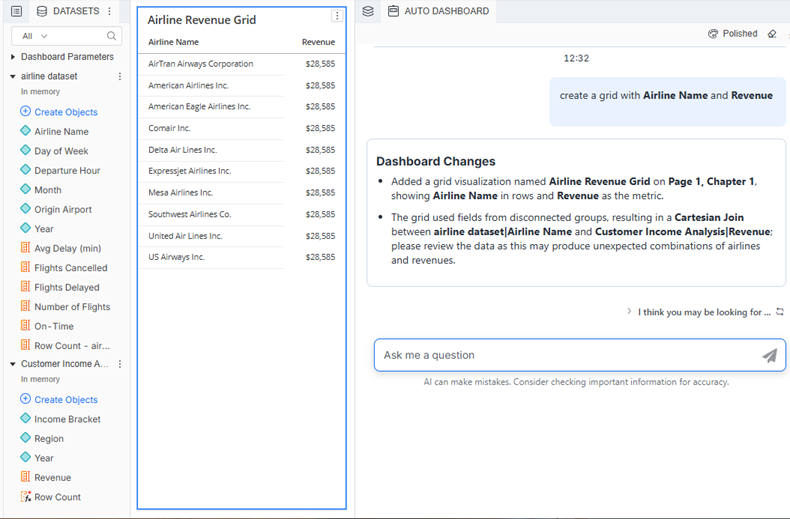Open the Airline Revenue Grid options menu

[337, 16]
